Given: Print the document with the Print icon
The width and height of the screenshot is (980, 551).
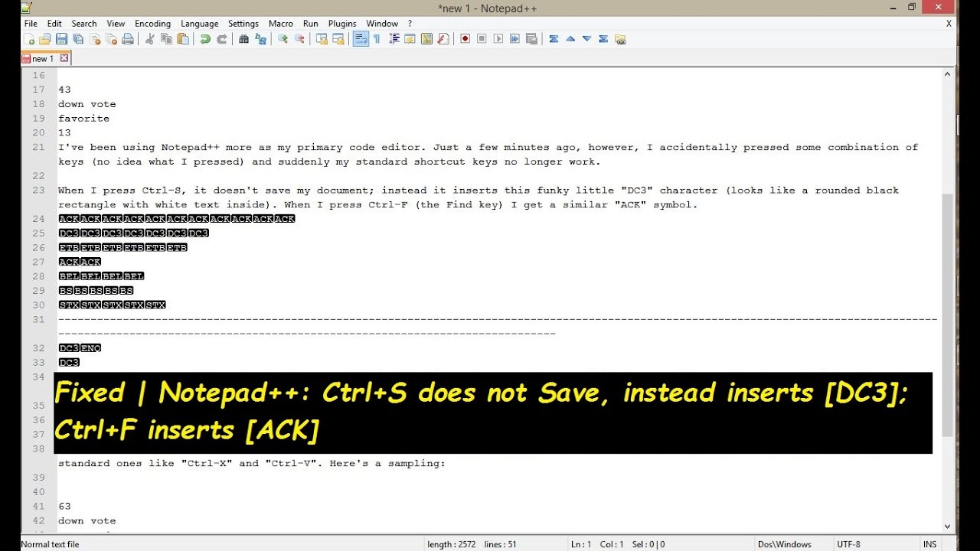Looking at the screenshot, I should point(128,39).
